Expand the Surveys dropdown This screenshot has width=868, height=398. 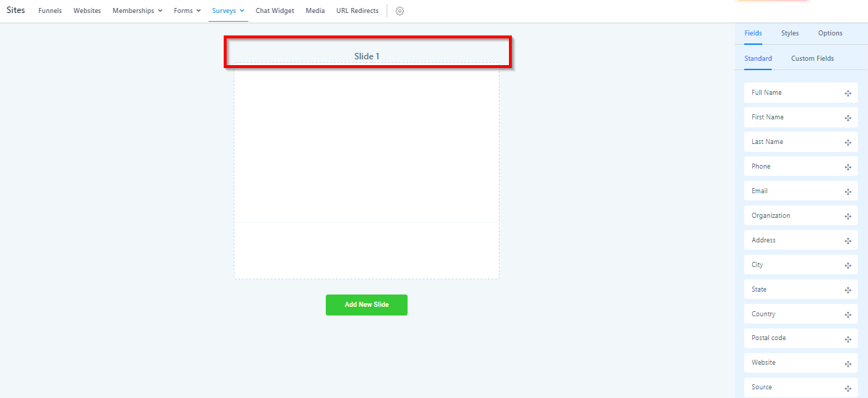228,11
